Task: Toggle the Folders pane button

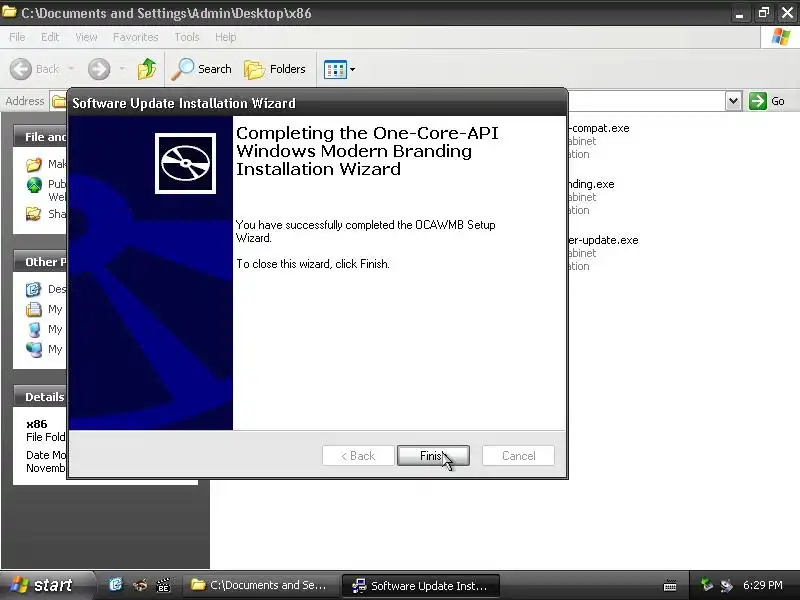Action: pos(275,69)
